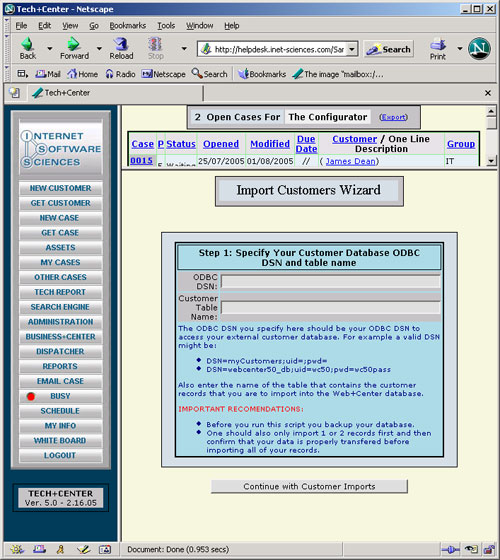This screenshot has width=500, height=560.
Task: Open the Tools menu
Action: (x=166, y=26)
